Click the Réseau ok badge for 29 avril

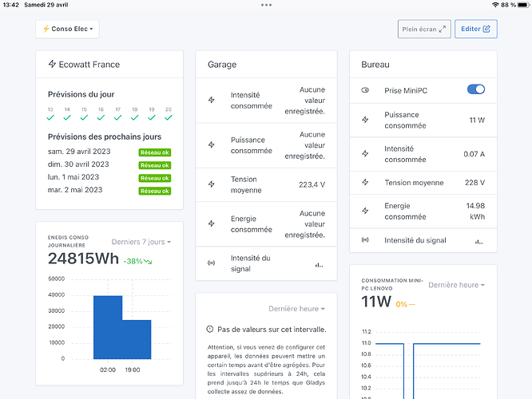point(155,152)
